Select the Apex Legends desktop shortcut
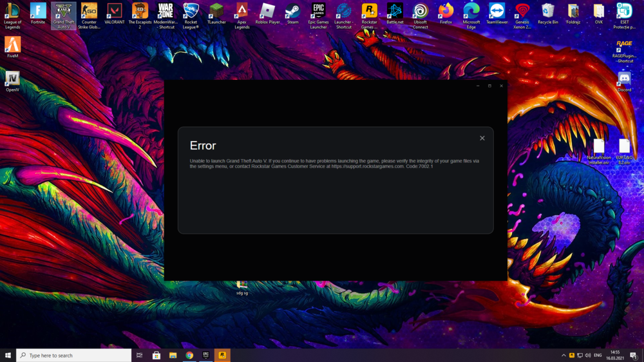 pyautogui.click(x=242, y=15)
